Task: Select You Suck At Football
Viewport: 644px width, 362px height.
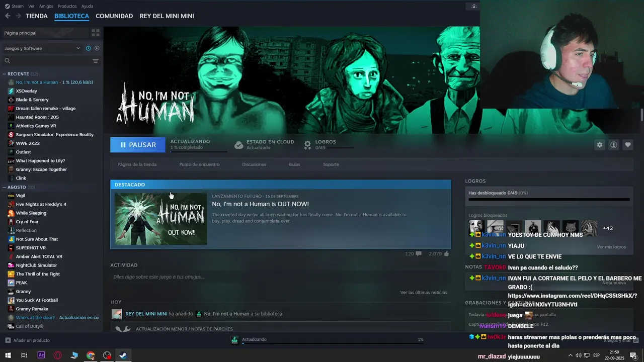Action: click(x=37, y=300)
